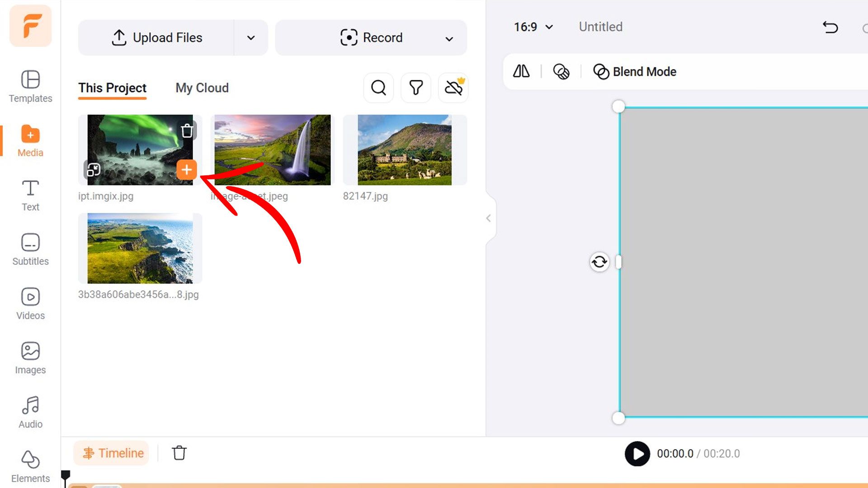This screenshot has height=488, width=868.
Task: Click the Blend Mode button
Action: pos(635,71)
